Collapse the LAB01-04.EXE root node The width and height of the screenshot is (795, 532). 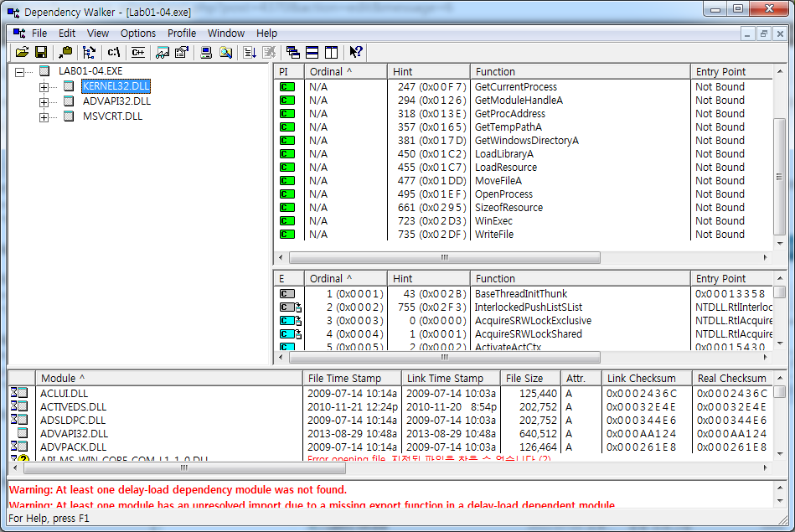[x=20, y=71]
